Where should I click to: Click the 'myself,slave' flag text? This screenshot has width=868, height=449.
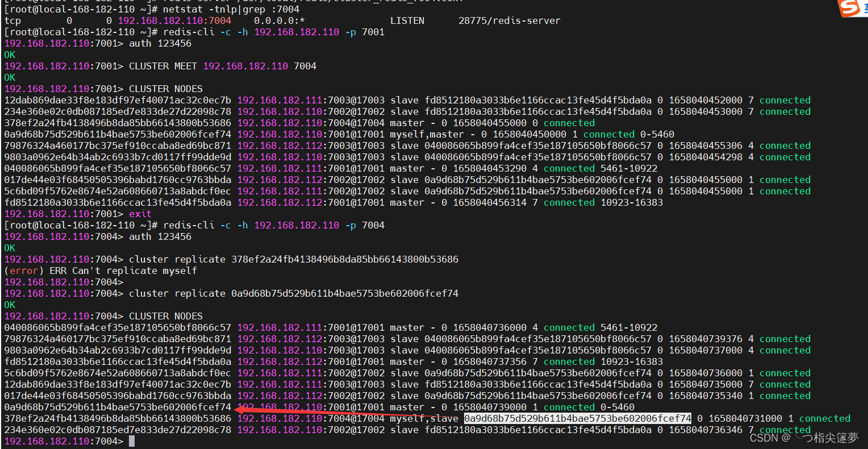[x=424, y=418]
